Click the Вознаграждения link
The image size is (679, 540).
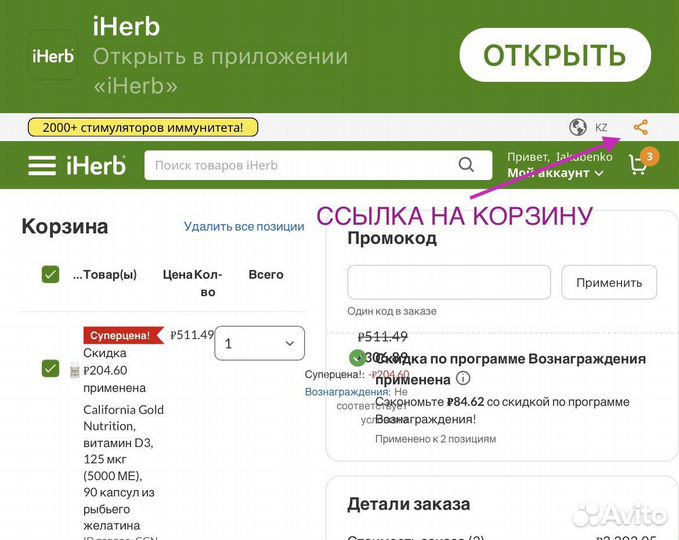pyautogui.click(x=348, y=392)
